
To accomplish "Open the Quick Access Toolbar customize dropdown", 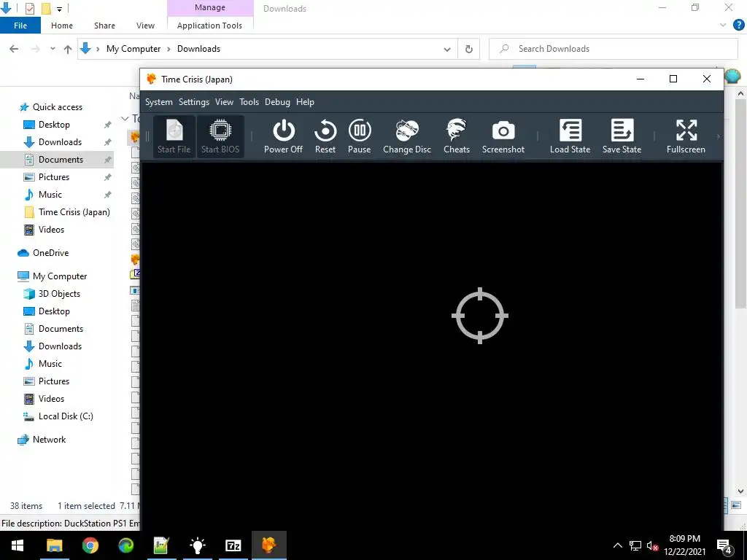I will (59, 9).
